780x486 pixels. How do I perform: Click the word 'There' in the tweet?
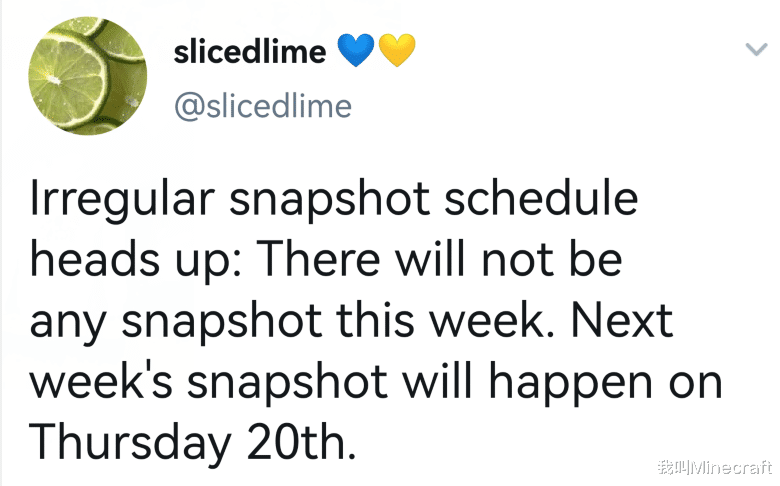(319, 259)
